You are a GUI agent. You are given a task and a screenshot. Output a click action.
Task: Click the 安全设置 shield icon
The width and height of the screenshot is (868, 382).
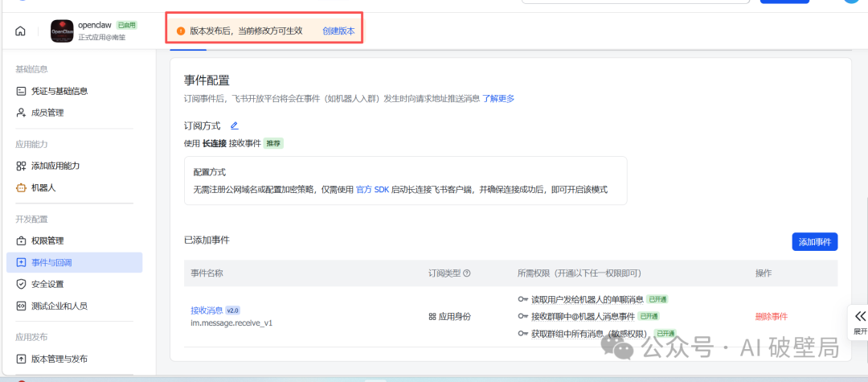point(21,284)
